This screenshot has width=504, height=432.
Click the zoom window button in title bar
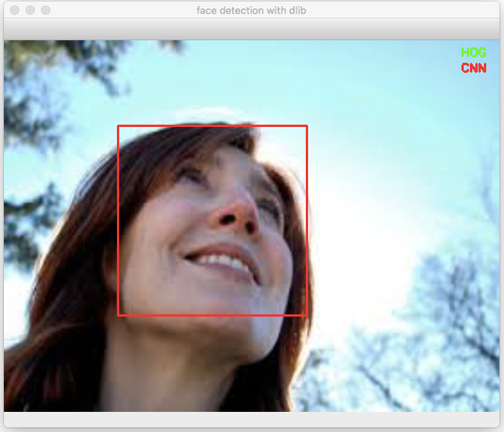tap(46, 10)
